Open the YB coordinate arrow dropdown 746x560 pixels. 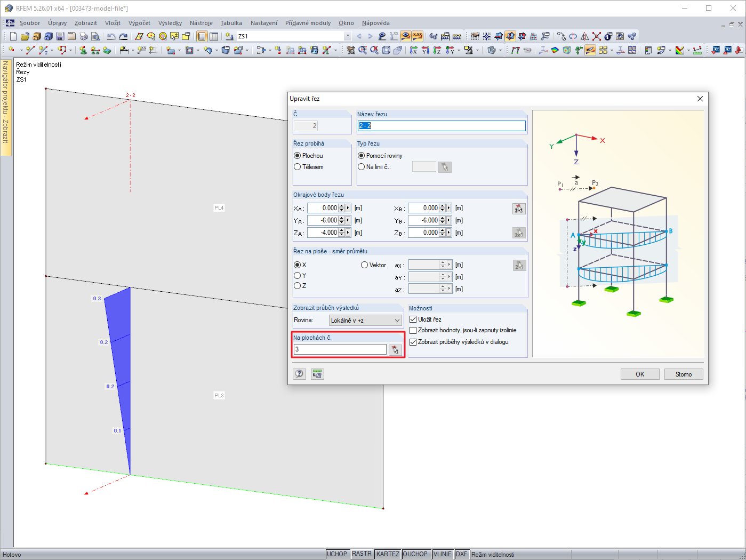[449, 220]
